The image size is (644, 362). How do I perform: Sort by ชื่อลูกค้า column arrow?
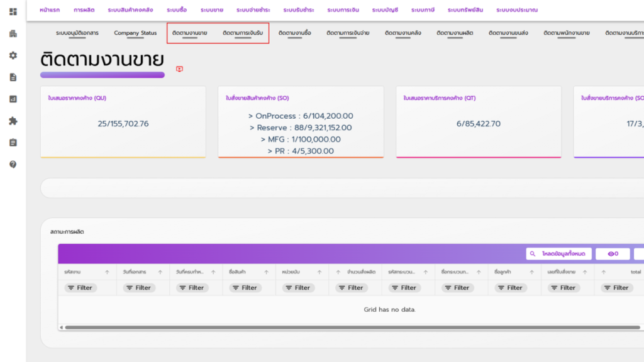[531, 272]
